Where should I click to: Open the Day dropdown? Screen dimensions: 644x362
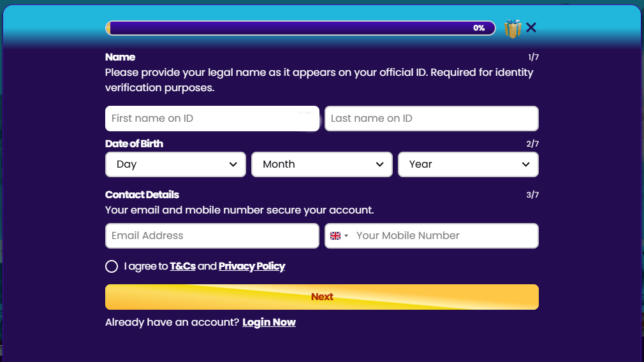175,164
